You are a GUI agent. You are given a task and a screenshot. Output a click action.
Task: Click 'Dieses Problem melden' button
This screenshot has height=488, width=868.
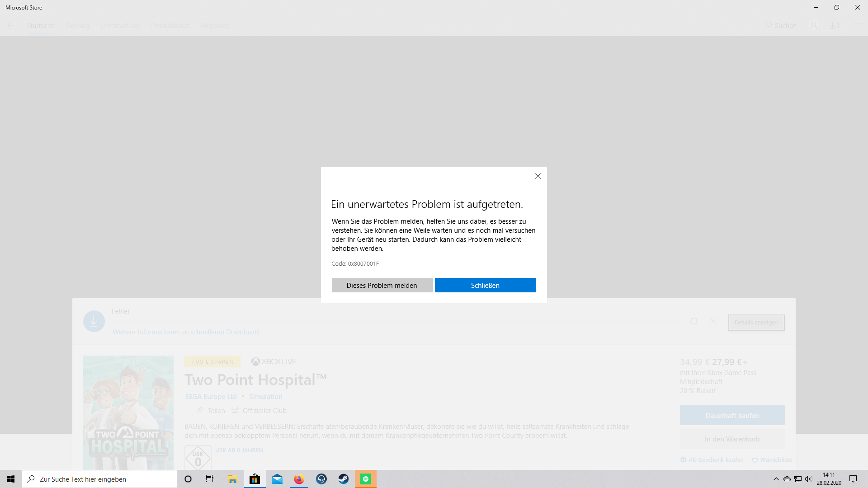(382, 285)
